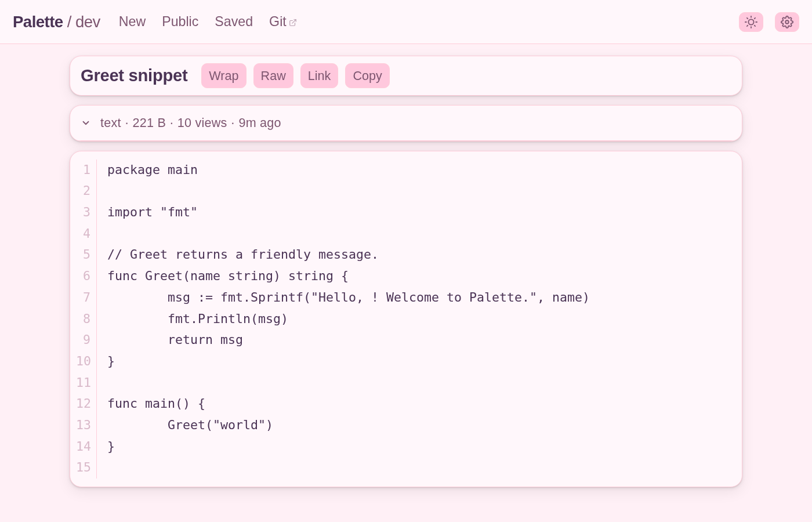
Task: Click the line 'func Greet(name string) string {'
Action: tap(228, 276)
